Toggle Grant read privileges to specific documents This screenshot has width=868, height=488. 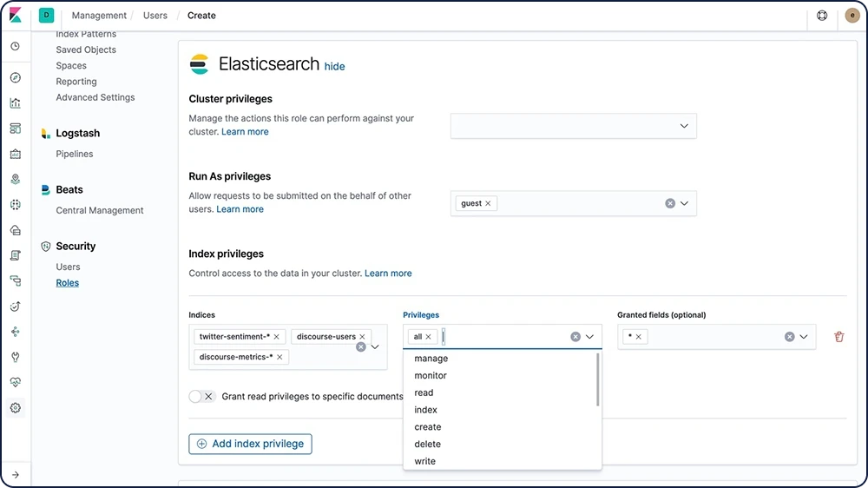click(x=201, y=396)
